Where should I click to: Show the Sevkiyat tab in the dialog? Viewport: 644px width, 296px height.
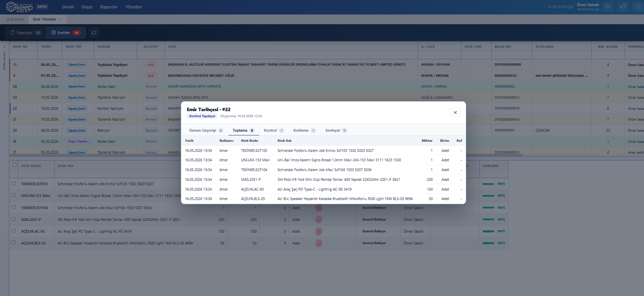pyautogui.click(x=336, y=130)
